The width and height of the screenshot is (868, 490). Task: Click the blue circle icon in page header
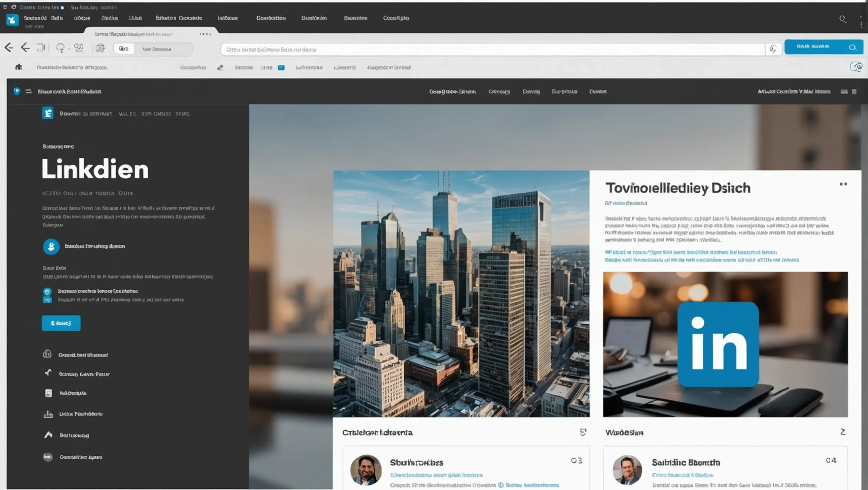(x=17, y=91)
